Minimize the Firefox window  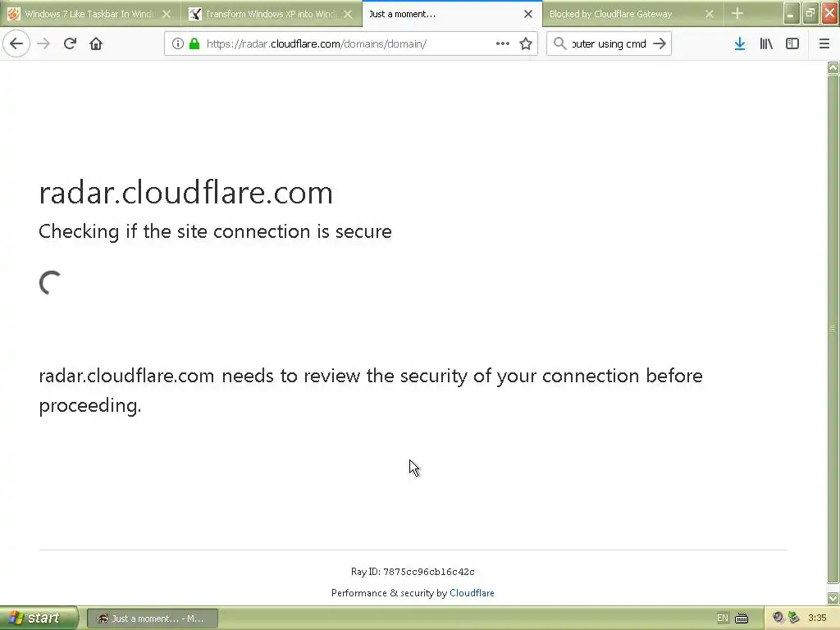[792, 13]
